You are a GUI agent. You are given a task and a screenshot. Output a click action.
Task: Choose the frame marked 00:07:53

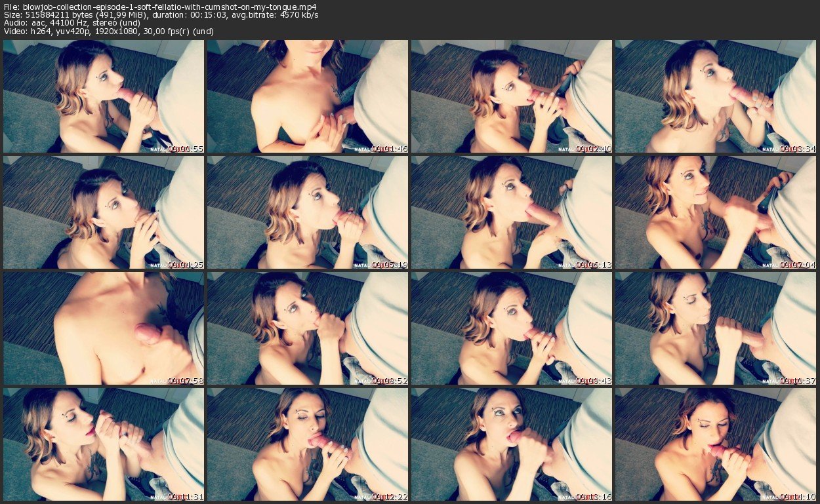point(104,328)
